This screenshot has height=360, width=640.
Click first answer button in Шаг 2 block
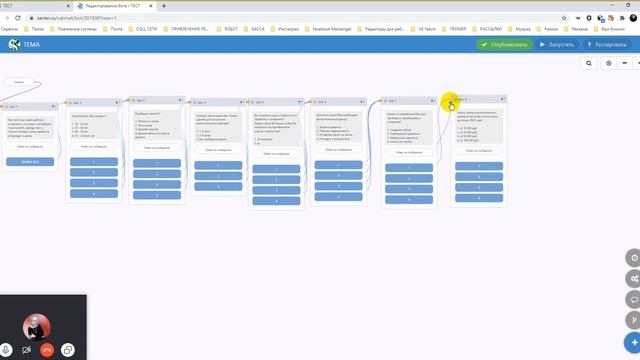94,162
